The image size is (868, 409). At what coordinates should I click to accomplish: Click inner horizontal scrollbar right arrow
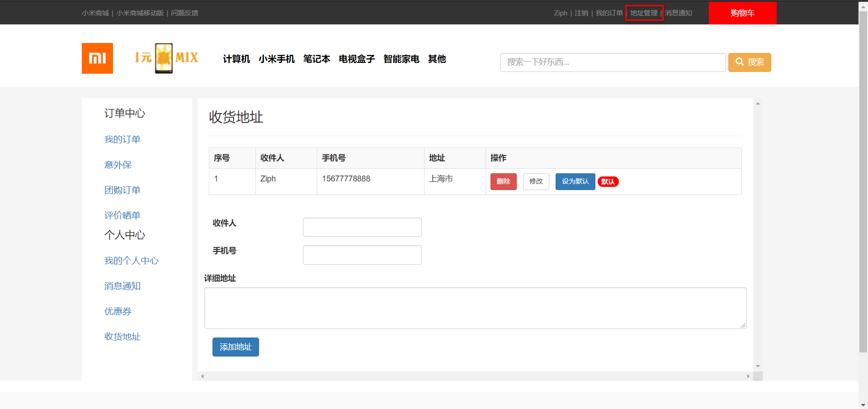point(748,376)
